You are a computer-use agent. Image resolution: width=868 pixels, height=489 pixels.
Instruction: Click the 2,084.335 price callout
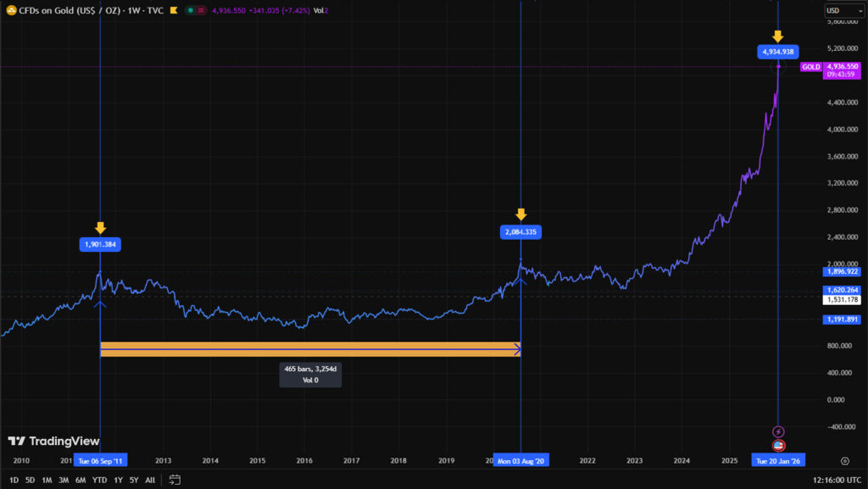520,232
